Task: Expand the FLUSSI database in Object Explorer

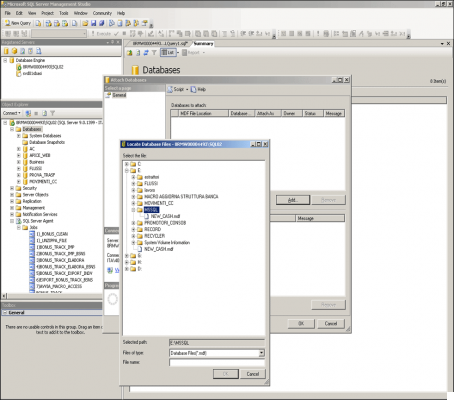Action: (x=19, y=168)
